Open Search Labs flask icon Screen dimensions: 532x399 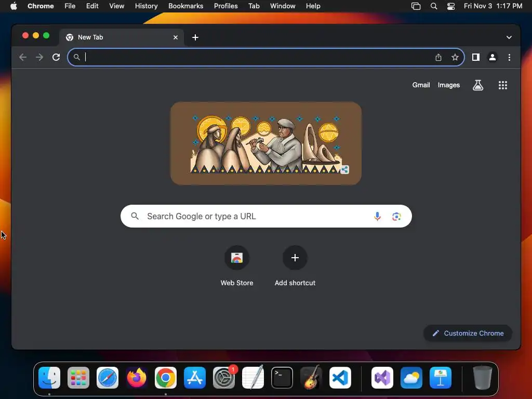478,85
